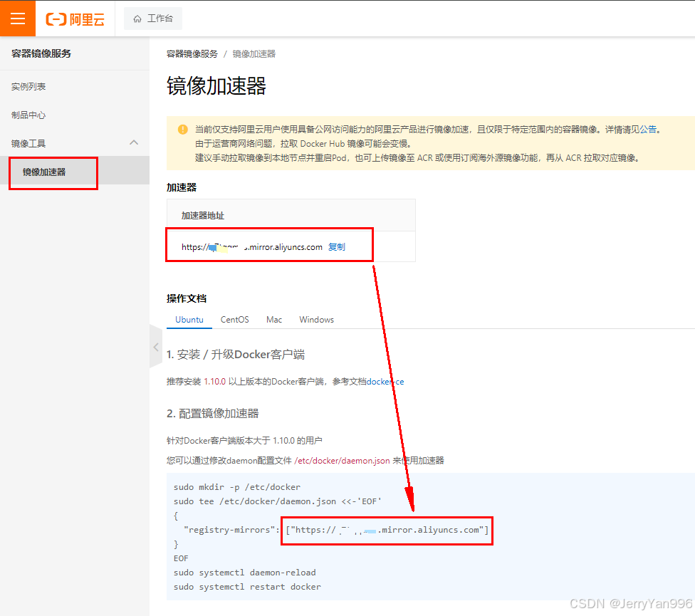This screenshot has height=616, width=695.
Task: Open the 工作台 workbench button
Action: point(153,19)
